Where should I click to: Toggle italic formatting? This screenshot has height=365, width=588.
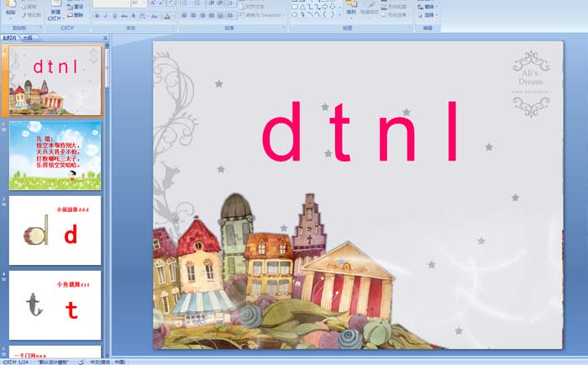pyautogui.click(x=106, y=16)
